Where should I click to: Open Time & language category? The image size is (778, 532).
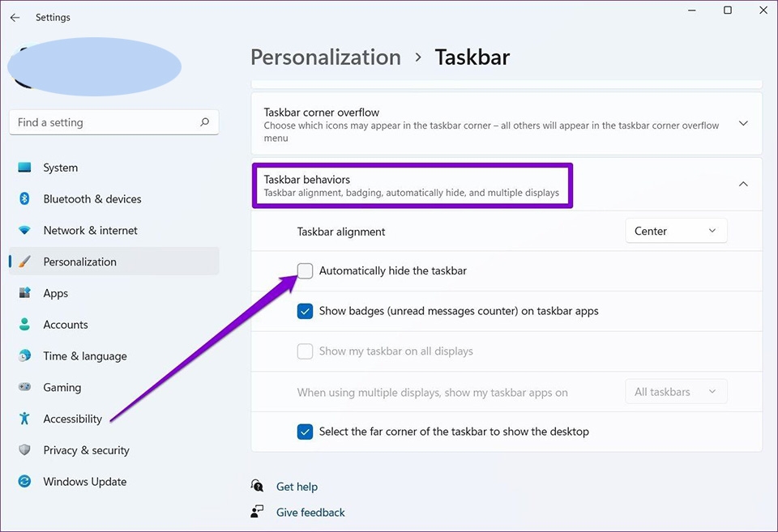point(113,355)
